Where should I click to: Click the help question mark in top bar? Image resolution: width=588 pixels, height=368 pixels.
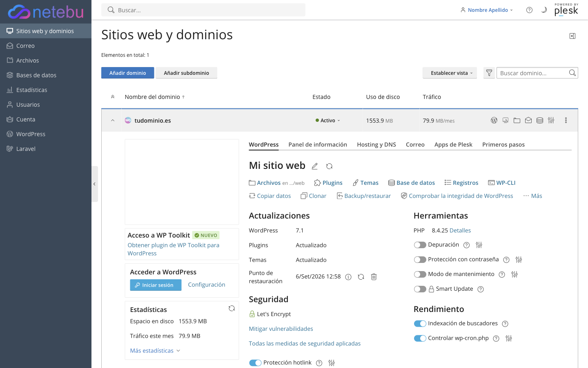pos(530,10)
